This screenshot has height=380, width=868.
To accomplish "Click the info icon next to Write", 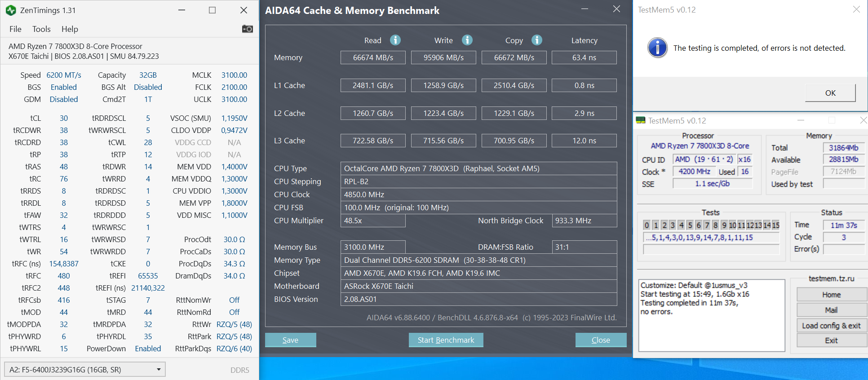I will coord(467,40).
